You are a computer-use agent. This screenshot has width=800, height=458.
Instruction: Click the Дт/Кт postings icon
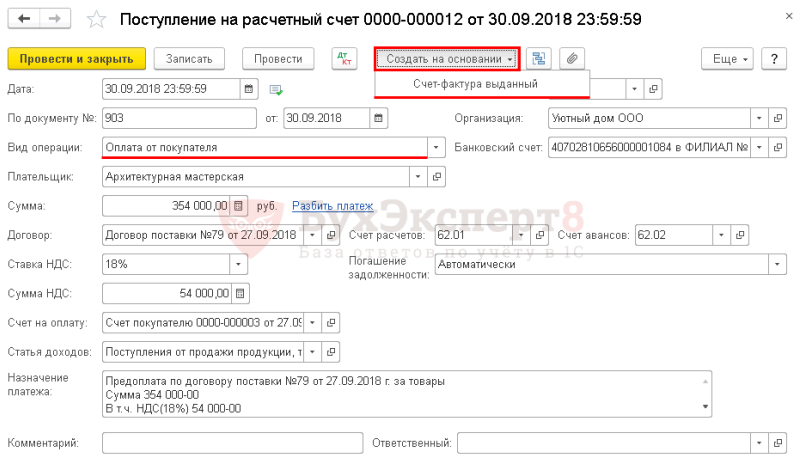[x=344, y=59]
